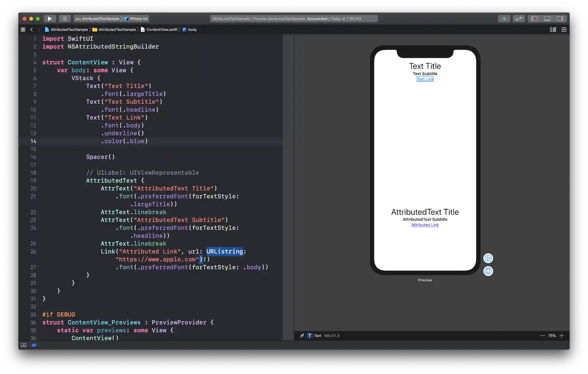Open the related items grid menu
The height and width of the screenshot is (374, 588).
(23, 30)
